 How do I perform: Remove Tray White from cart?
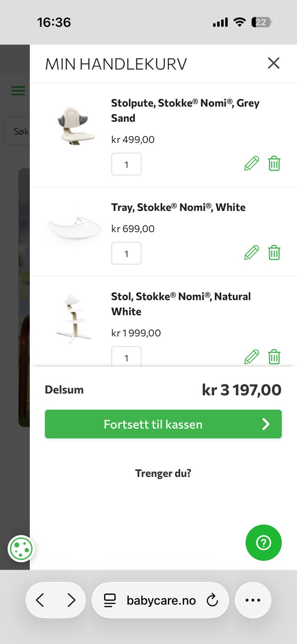pyautogui.click(x=274, y=253)
